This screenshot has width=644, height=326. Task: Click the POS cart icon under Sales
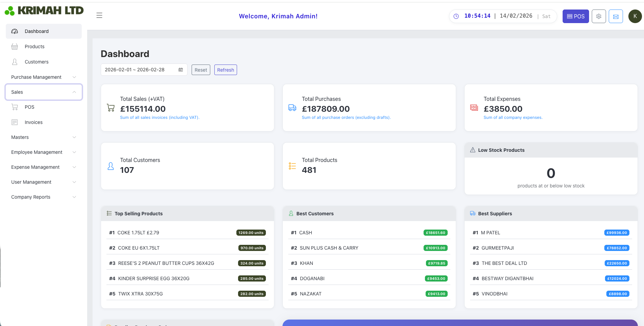click(x=15, y=107)
